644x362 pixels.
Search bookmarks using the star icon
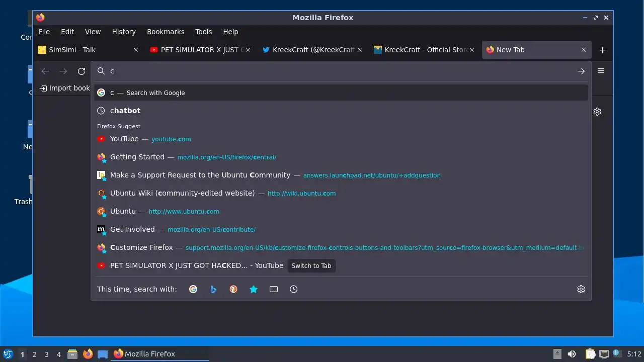tap(254, 289)
